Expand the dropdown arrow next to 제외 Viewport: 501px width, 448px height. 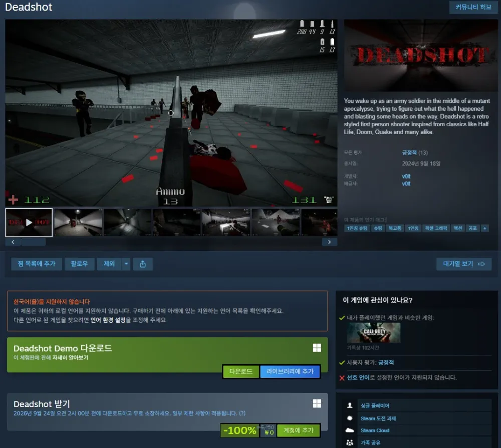pyautogui.click(x=126, y=264)
